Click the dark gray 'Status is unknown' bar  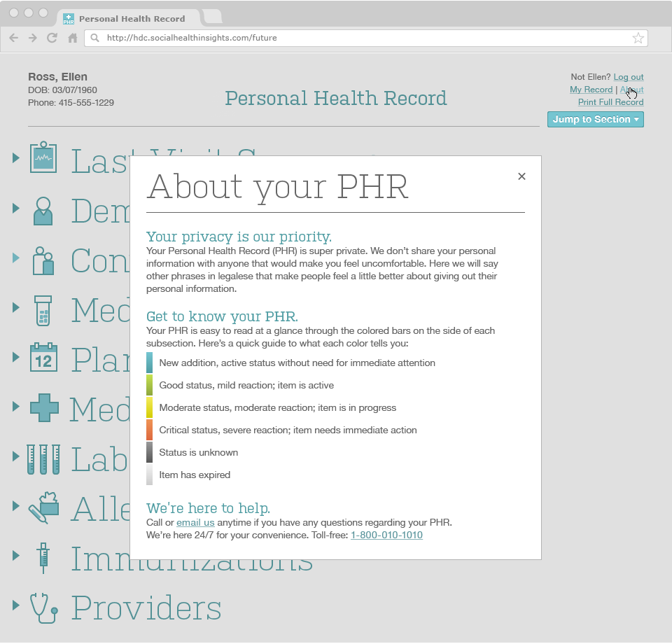(x=149, y=452)
